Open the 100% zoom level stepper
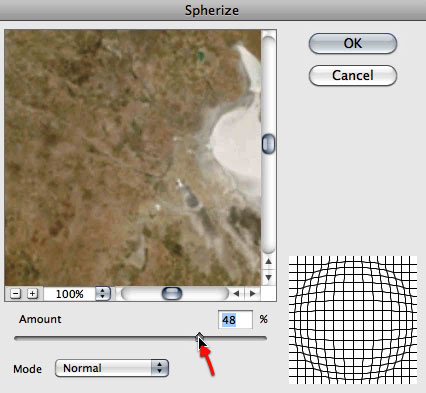Viewport: 426px width, 393px height. click(x=103, y=294)
